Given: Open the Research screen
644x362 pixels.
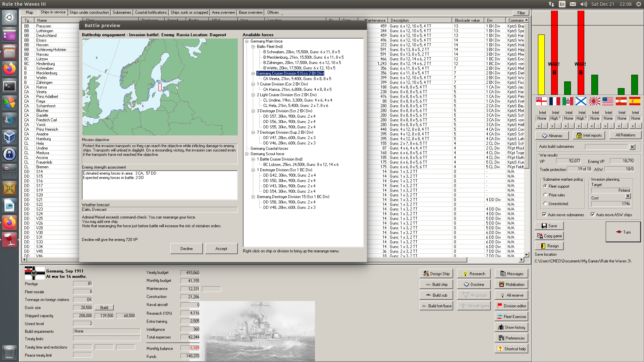Looking at the screenshot, I should (x=474, y=274).
